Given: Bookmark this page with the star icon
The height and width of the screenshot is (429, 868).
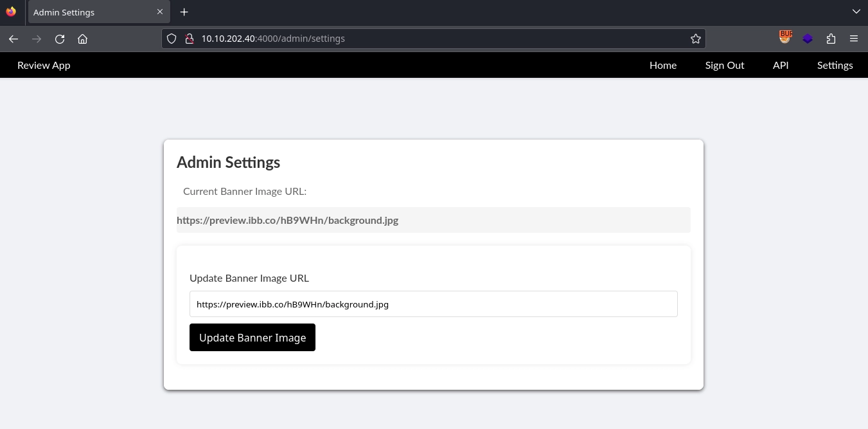Looking at the screenshot, I should coord(695,39).
